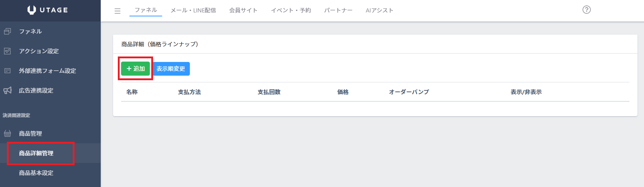Toggle the hamburger menu icon
This screenshot has height=187, width=644.
click(x=117, y=11)
